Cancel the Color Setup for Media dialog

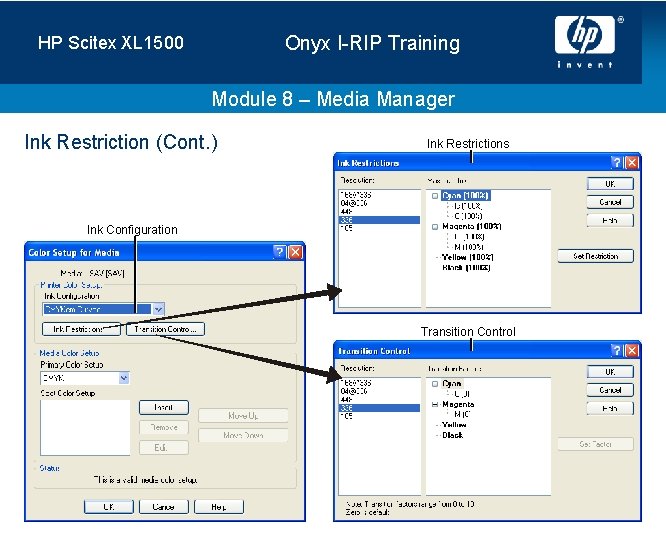coord(164,507)
